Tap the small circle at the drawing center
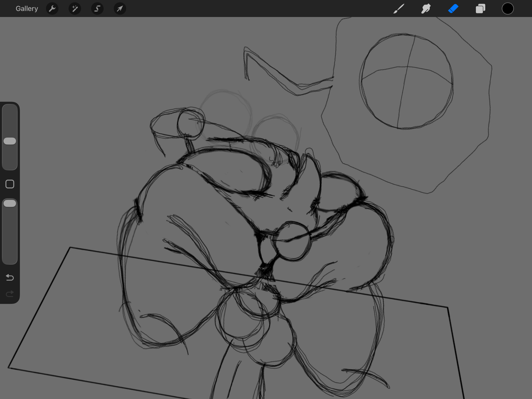 291,241
